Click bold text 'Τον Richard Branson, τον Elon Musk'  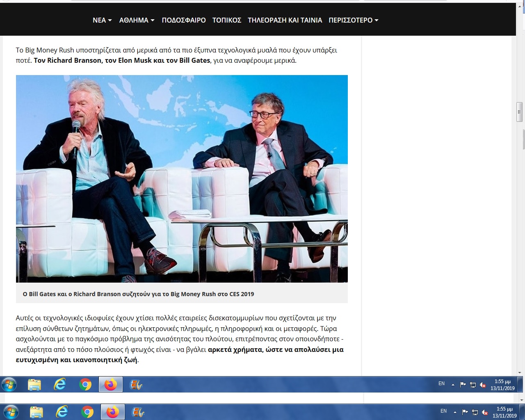click(93, 60)
